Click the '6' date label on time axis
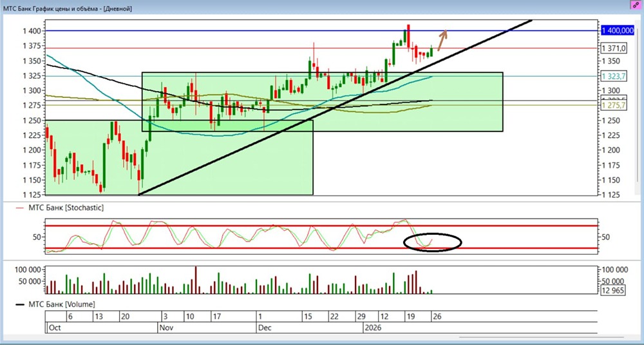644x345 pixels. click(x=70, y=317)
